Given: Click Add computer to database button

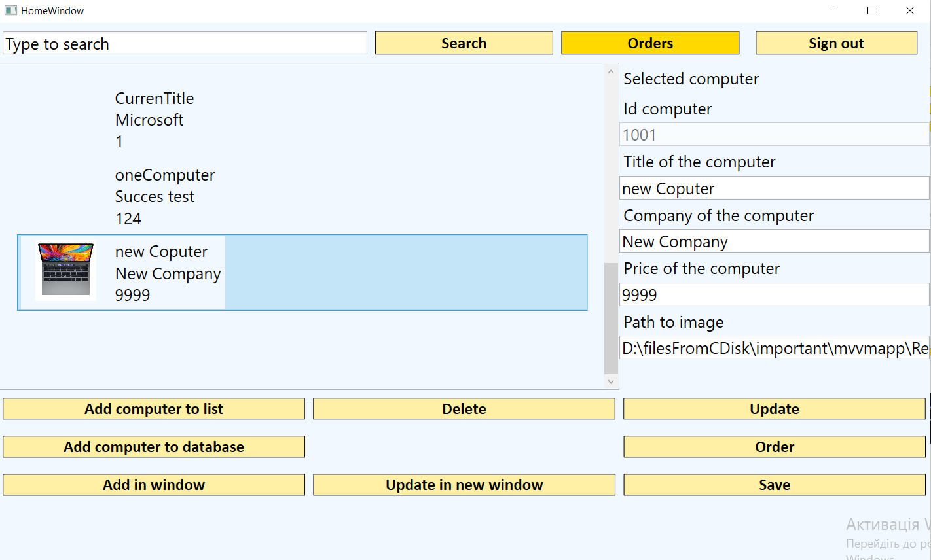Looking at the screenshot, I should click(x=154, y=447).
